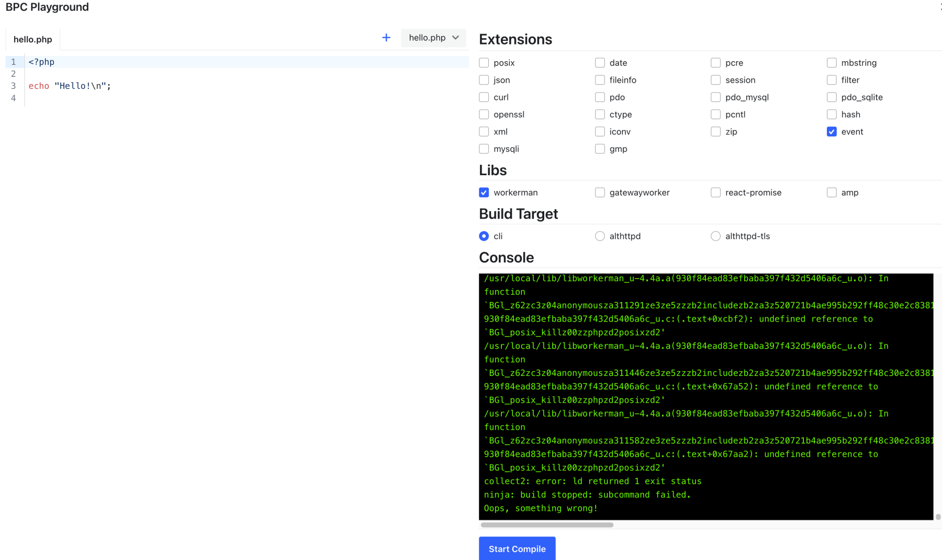Click the console horizontal scrollbar thumb
Screen dimensions: 942x560
pos(547,525)
